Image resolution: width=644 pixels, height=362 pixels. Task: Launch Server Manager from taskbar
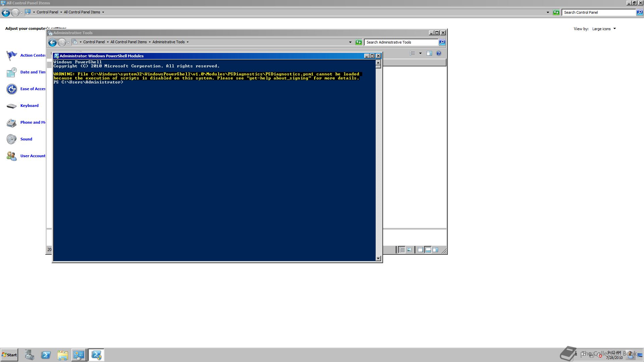pyautogui.click(x=30, y=355)
